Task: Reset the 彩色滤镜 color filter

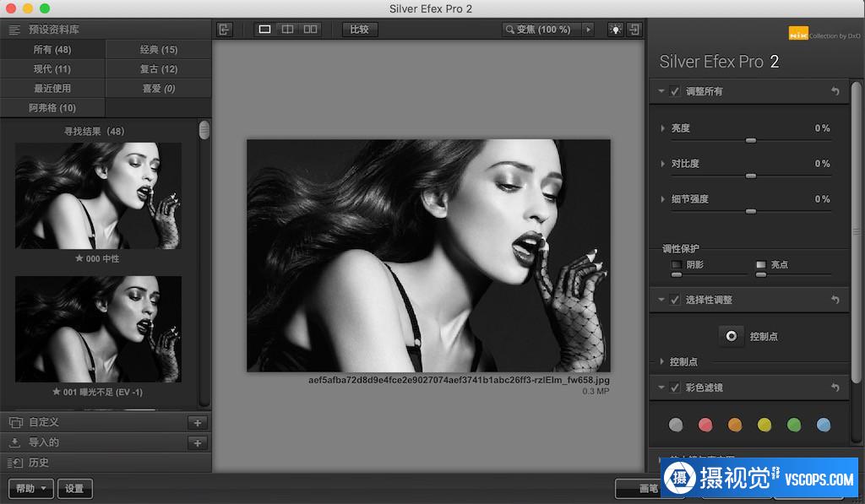Action: click(835, 387)
